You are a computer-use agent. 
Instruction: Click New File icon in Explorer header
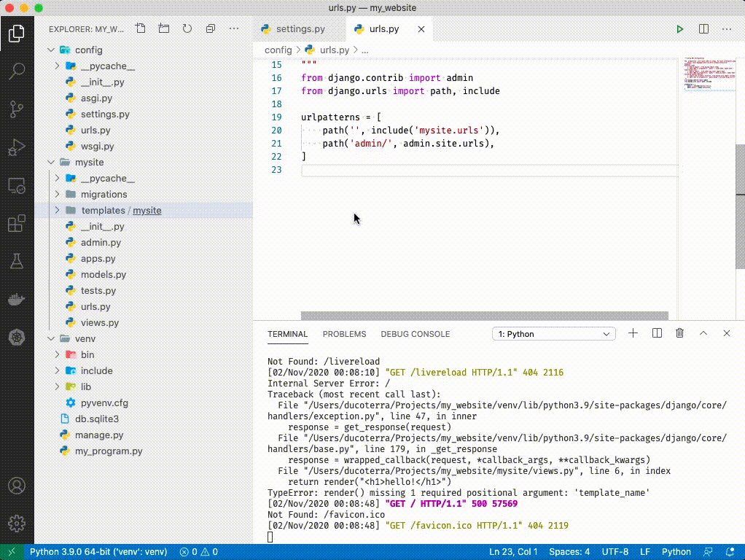click(141, 29)
